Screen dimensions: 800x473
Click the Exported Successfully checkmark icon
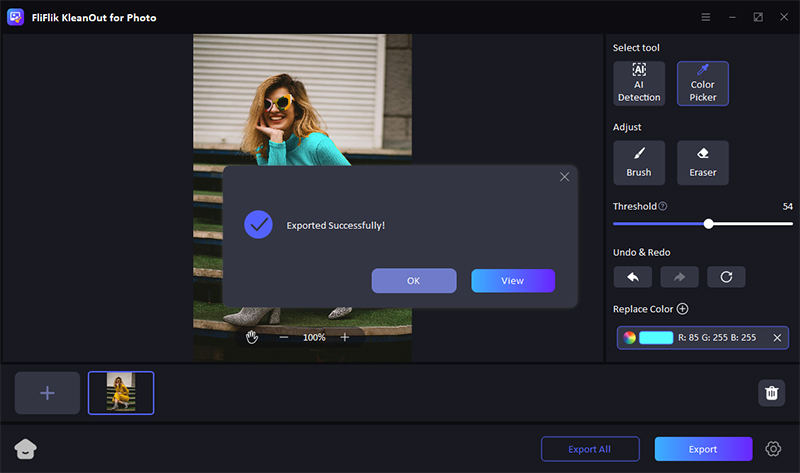258,225
